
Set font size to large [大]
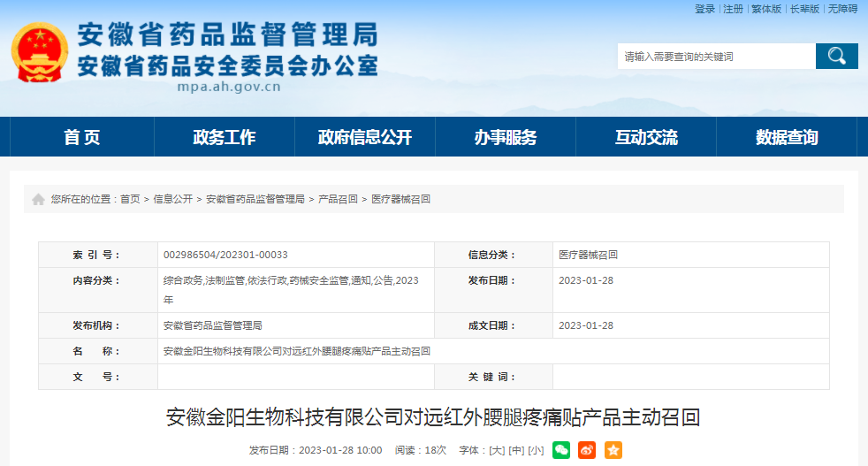point(497,450)
